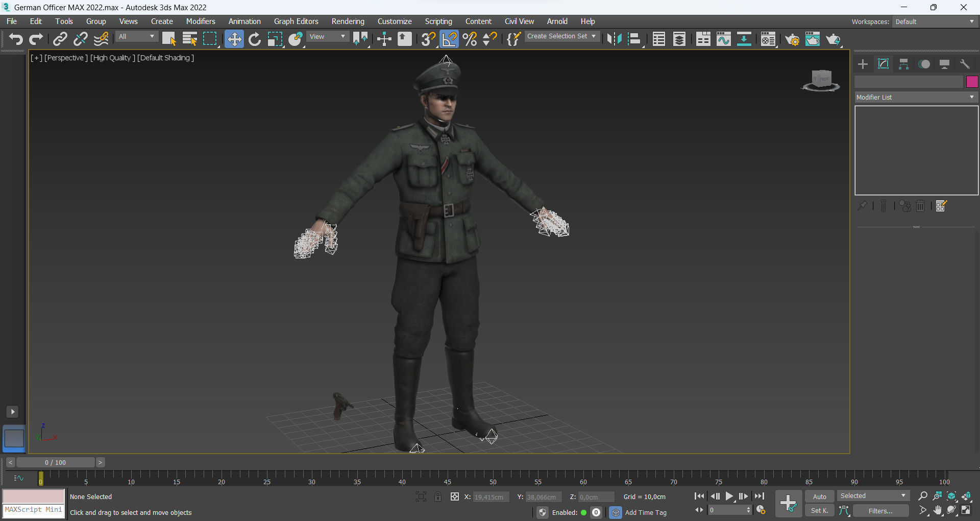Open the Rendering menu
980x521 pixels.
[x=348, y=21]
